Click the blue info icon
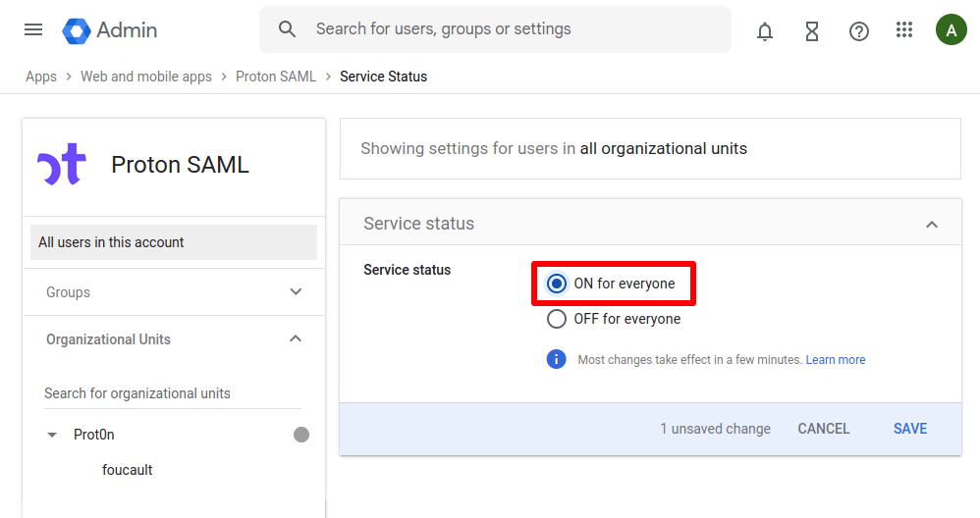 (x=556, y=359)
